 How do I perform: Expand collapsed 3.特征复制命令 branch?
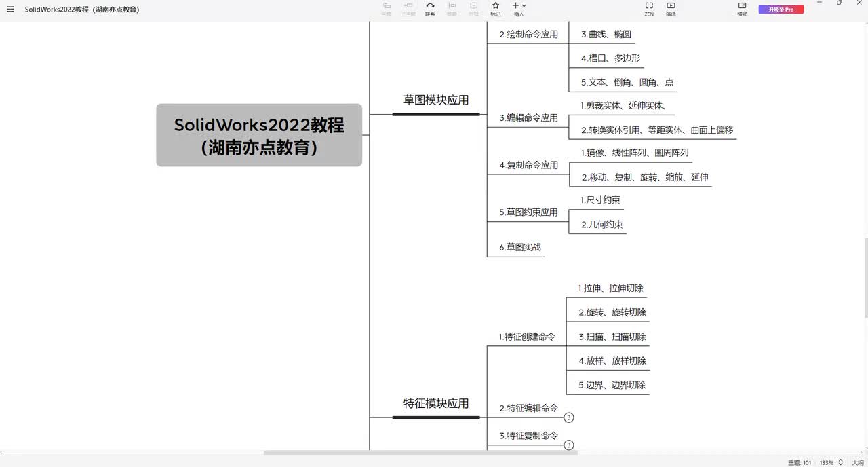(569, 445)
